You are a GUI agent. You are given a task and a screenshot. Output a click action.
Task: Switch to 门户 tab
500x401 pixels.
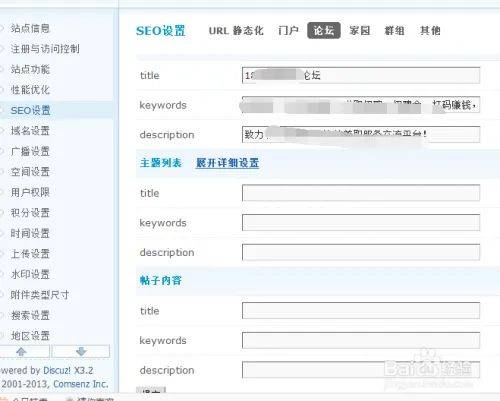click(x=288, y=31)
